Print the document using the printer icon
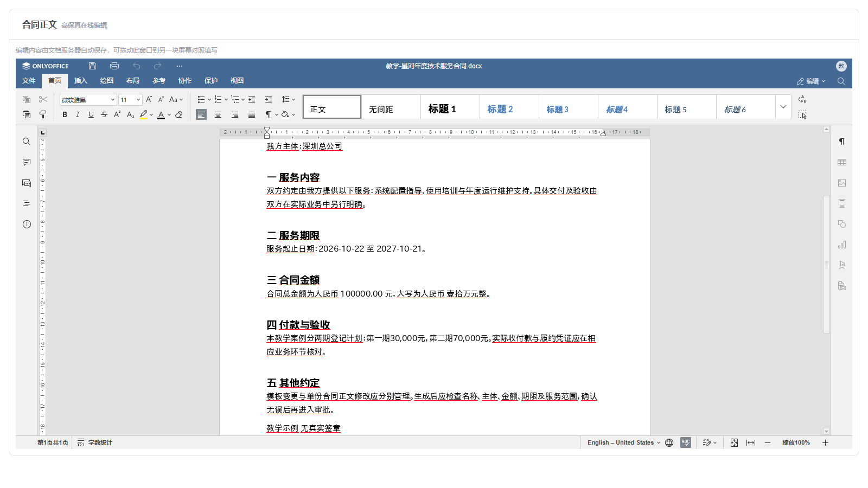 [114, 66]
